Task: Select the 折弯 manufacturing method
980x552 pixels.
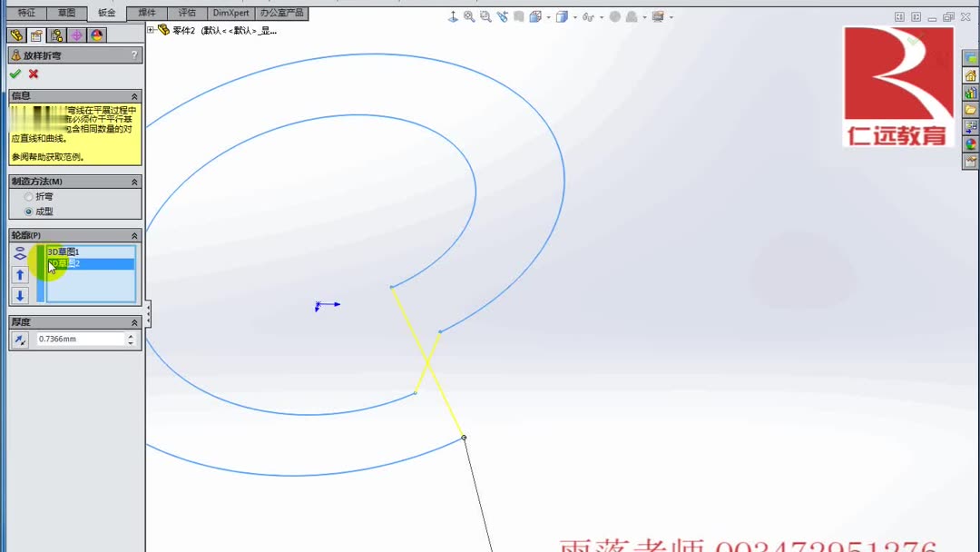Action: [x=29, y=196]
